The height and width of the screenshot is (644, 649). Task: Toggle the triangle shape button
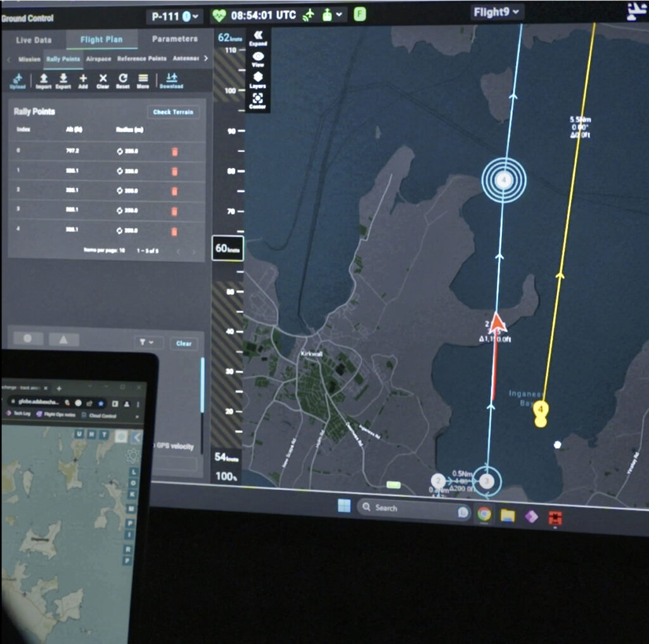point(63,339)
